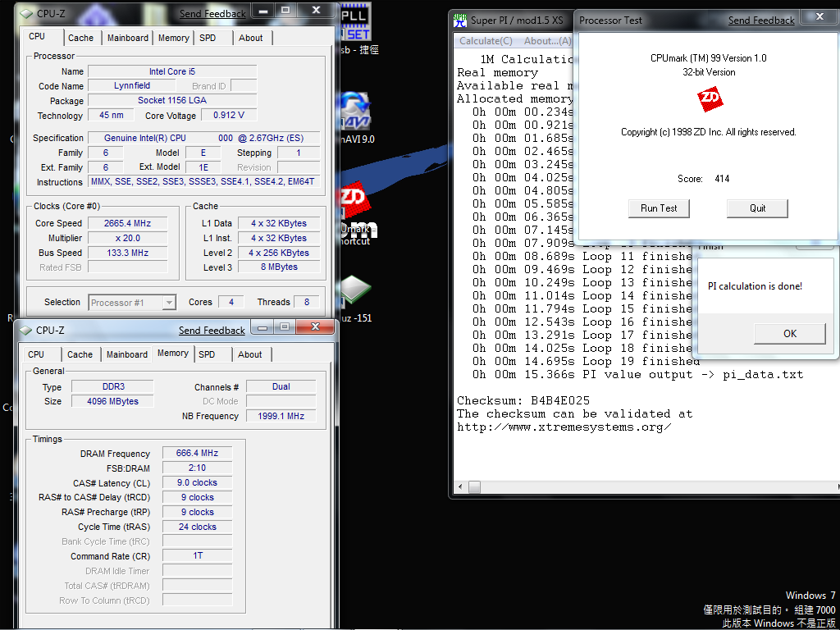Click Run Test in CPUmark 99
The image size is (840, 630).
pos(659,208)
